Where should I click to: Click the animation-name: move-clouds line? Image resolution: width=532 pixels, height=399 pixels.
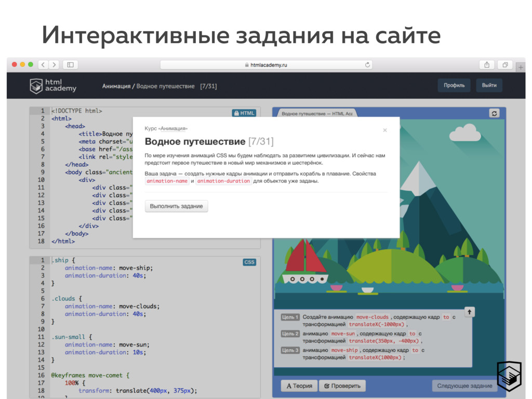click(112, 306)
